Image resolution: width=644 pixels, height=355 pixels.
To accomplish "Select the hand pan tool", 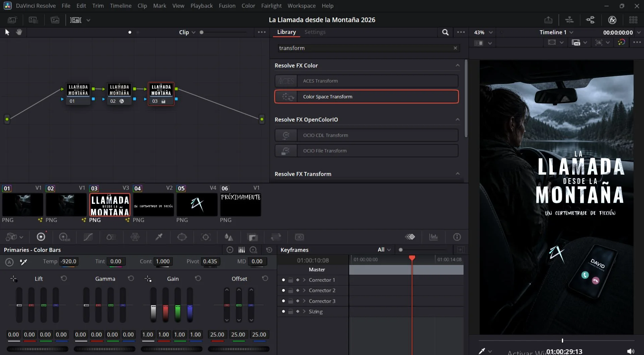I will point(19,32).
